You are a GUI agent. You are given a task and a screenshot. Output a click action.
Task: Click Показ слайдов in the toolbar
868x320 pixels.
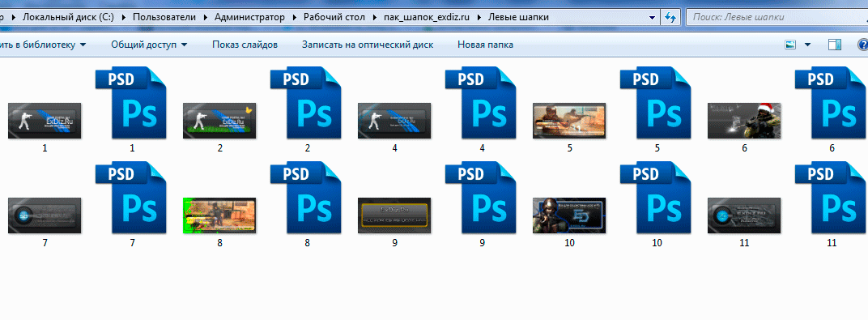tap(245, 45)
